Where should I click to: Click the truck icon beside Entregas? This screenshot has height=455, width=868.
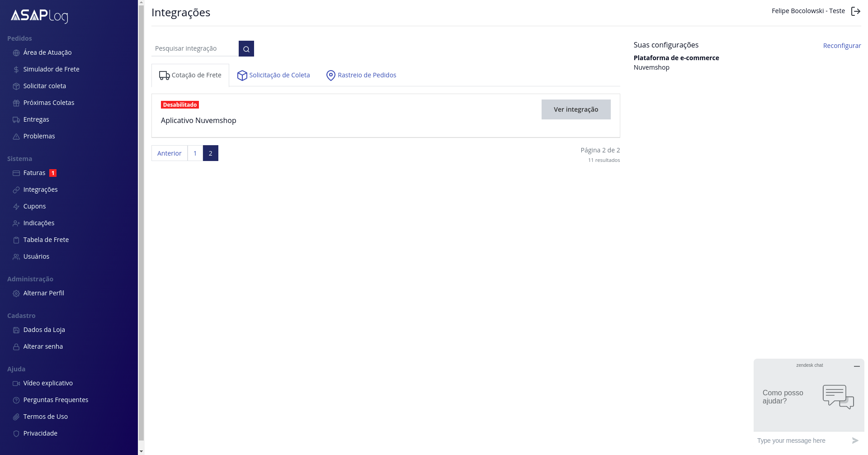click(16, 120)
